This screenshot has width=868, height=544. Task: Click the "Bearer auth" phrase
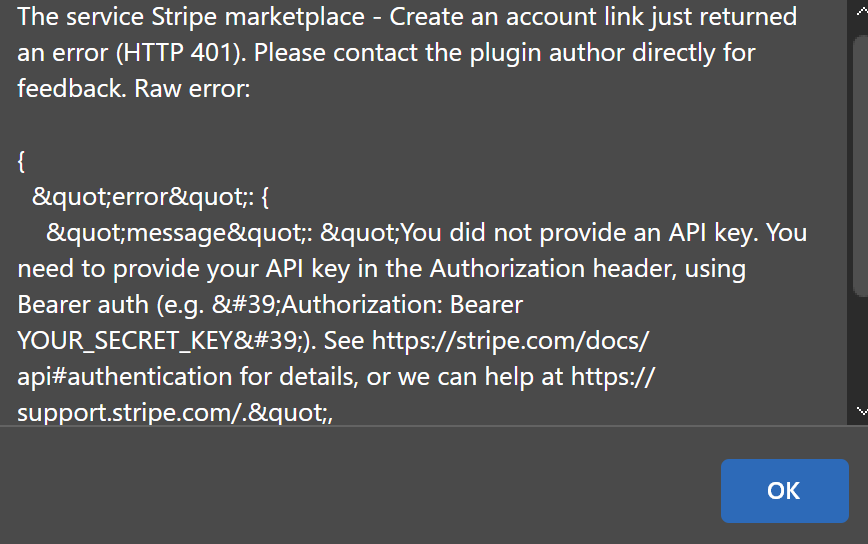(x=83, y=305)
